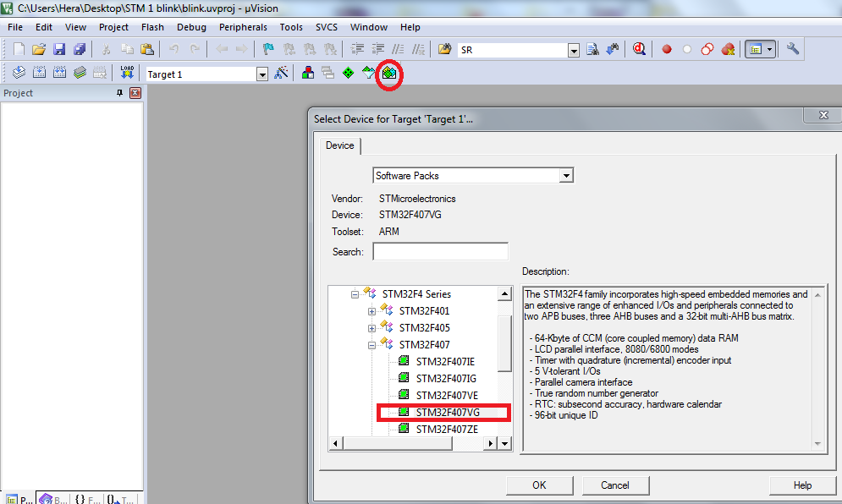This screenshot has height=504, width=842.
Task: Open the Peripherals menu
Action: [x=243, y=27]
